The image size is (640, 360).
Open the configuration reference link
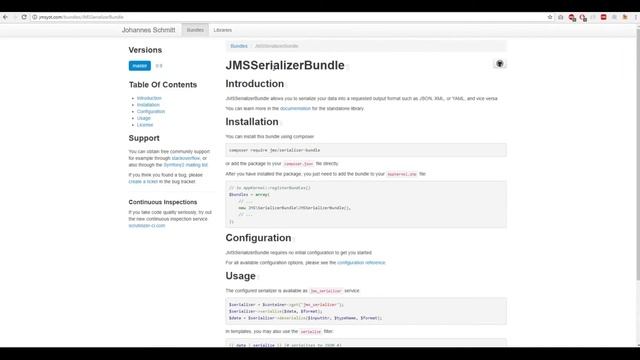click(x=361, y=263)
